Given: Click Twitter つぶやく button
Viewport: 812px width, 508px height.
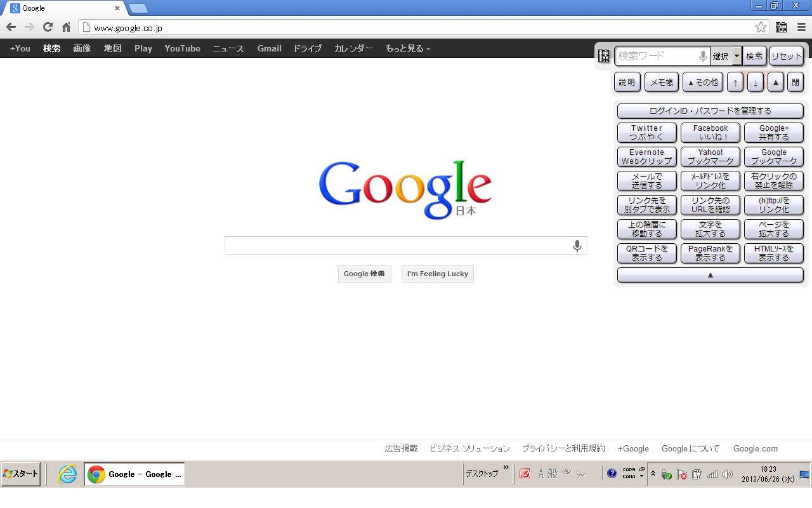Looking at the screenshot, I should click(647, 133).
